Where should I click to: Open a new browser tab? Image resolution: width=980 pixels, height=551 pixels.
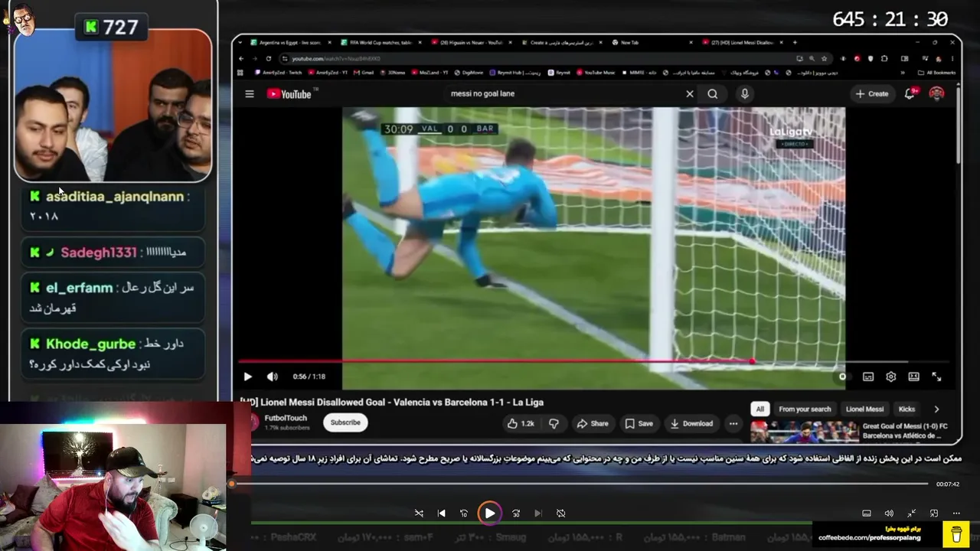click(x=795, y=43)
